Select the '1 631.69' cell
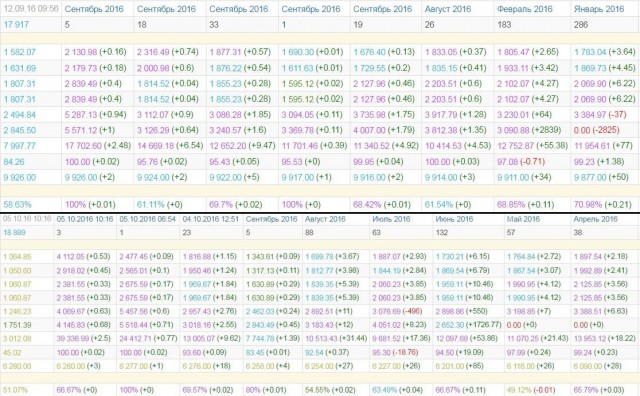This screenshot has width=640, height=396. point(20,68)
